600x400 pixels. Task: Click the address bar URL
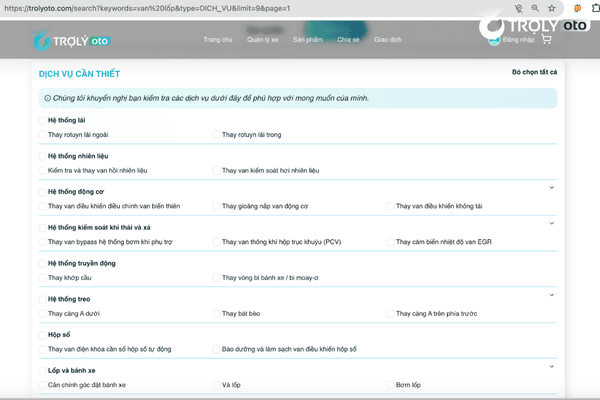click(147, 8)
